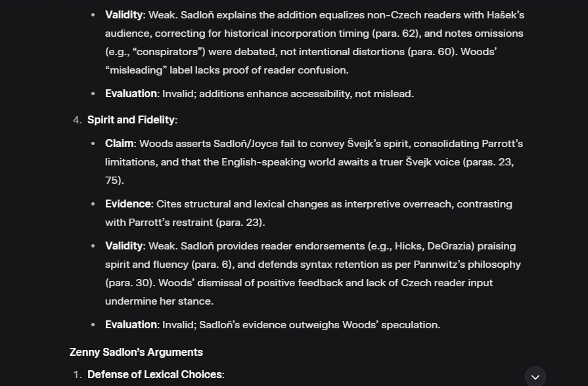Click the Validity label about Hašek's audience
The height and width of the screenshot is (386, 588).
pyautogui.click(x=124, y=14)
